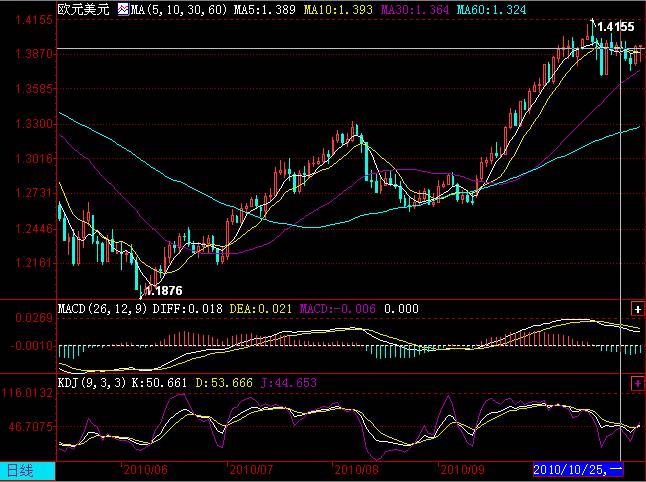Click the 46.7075 KDJ axis label

(x=30, y=427)
